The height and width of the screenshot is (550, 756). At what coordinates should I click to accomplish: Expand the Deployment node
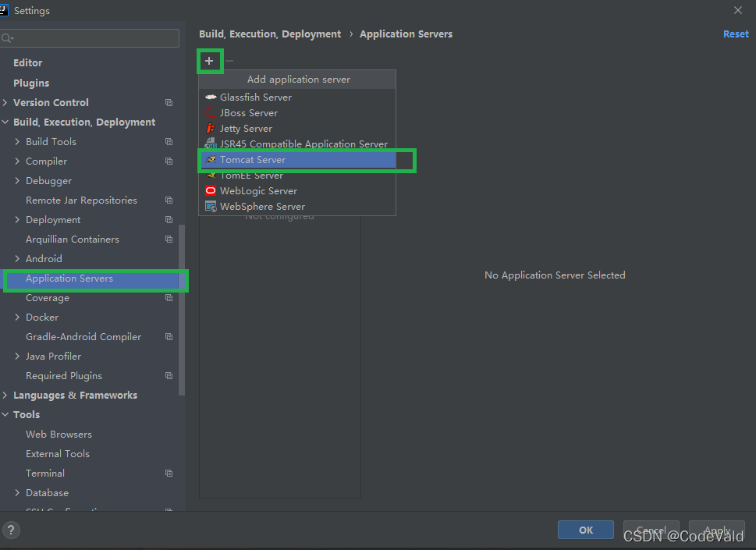17,220
